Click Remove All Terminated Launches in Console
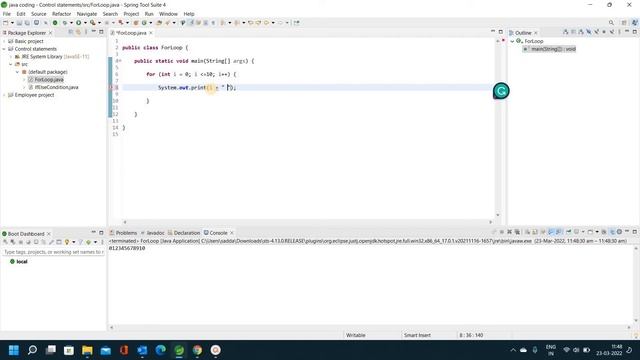 coord(517,232)
